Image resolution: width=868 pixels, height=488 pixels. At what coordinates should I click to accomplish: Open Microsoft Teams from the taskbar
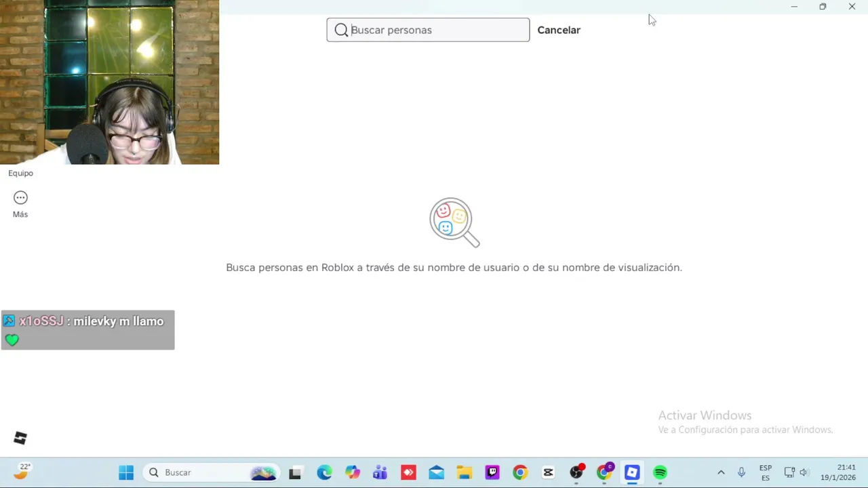(x=380, y=472)
